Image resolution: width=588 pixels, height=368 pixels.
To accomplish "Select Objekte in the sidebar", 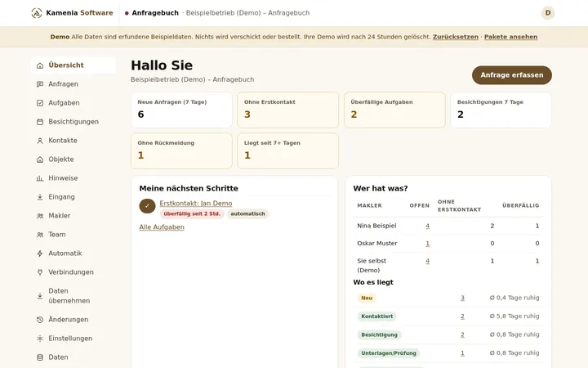I will pyautogui.click(x=73, y=159).
